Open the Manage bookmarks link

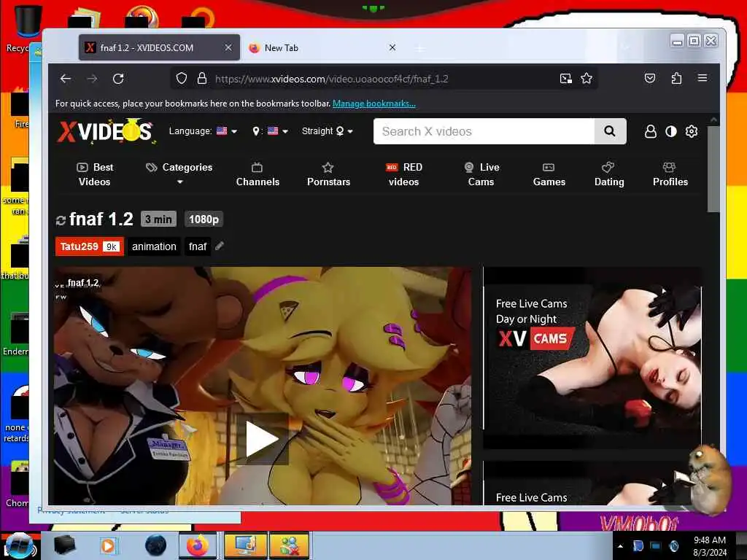tap(374, 104)
